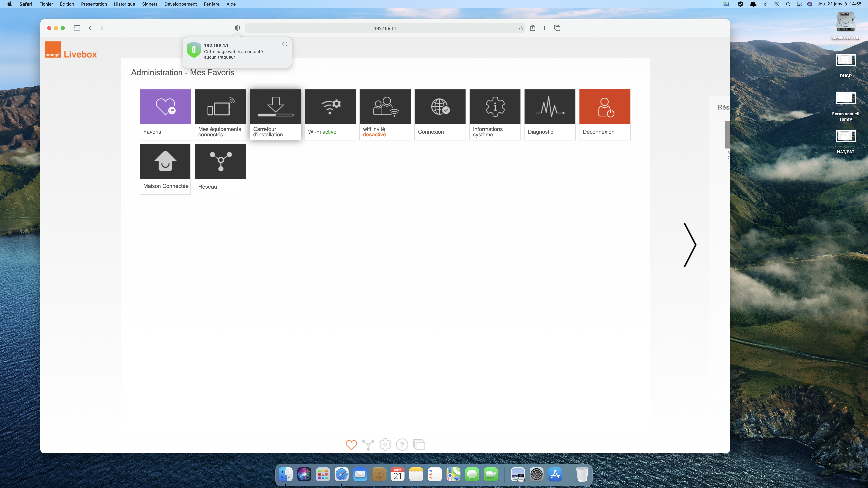Open Mes équipements connectés tile

point(220,115)
